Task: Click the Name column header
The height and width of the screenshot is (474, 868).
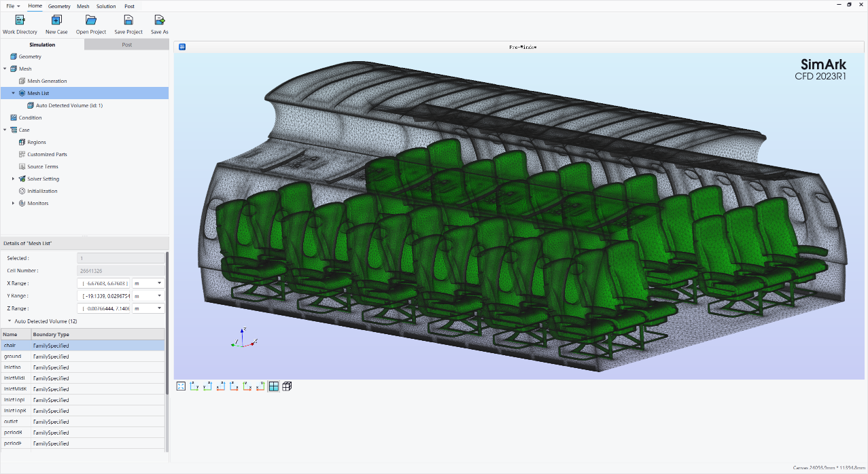Action: pos(16,334)
